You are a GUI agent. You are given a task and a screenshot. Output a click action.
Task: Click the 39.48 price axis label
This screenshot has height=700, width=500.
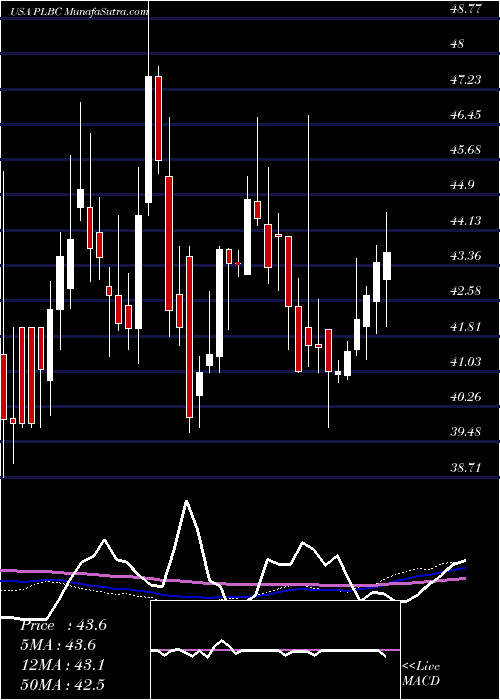click(466, 432)
